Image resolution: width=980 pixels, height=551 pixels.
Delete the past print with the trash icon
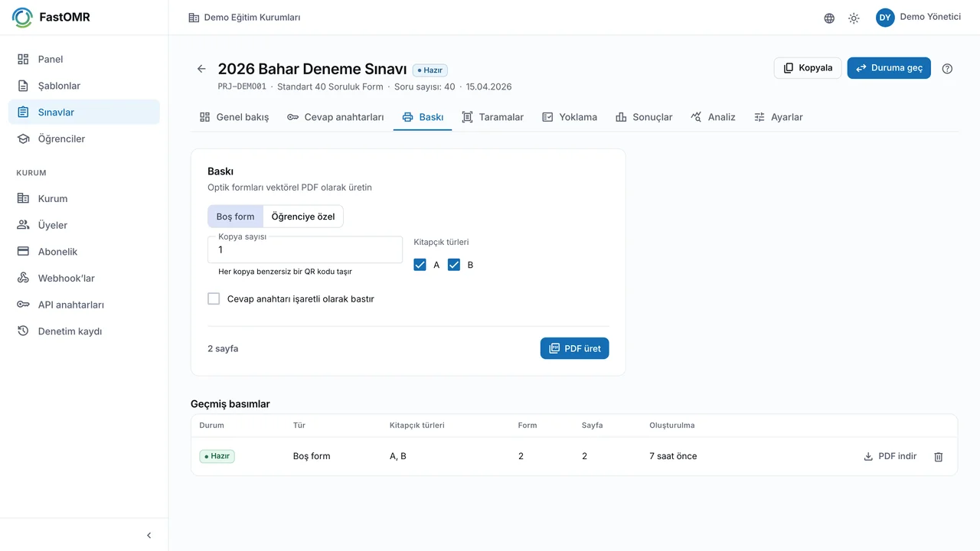click(x=939, y=457)
